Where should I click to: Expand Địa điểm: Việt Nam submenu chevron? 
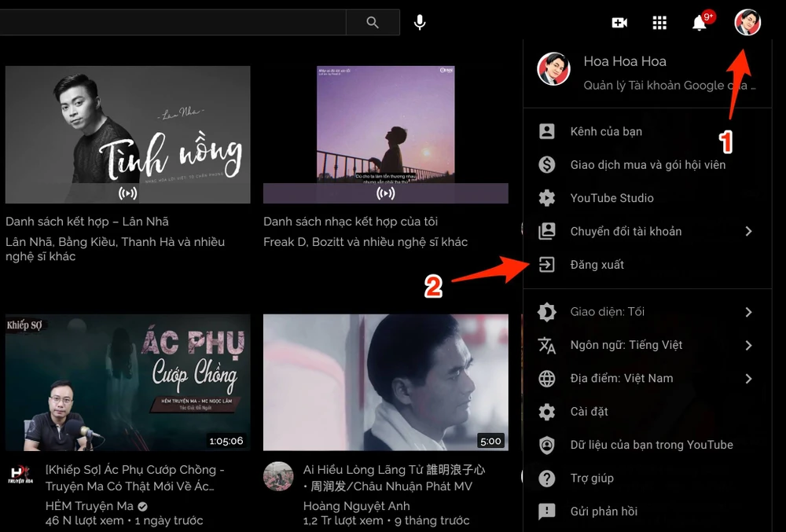[747, 378]
